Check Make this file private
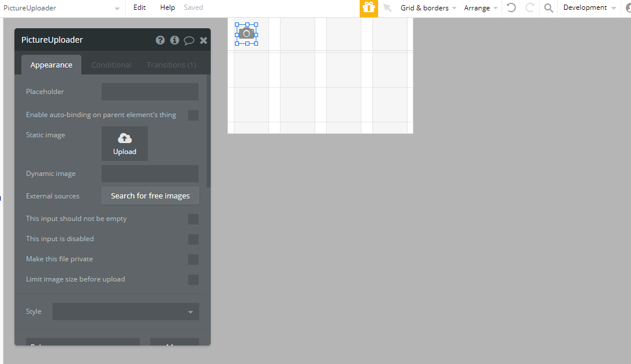Screen dimensions: 631x364 [x=193, y=259]
